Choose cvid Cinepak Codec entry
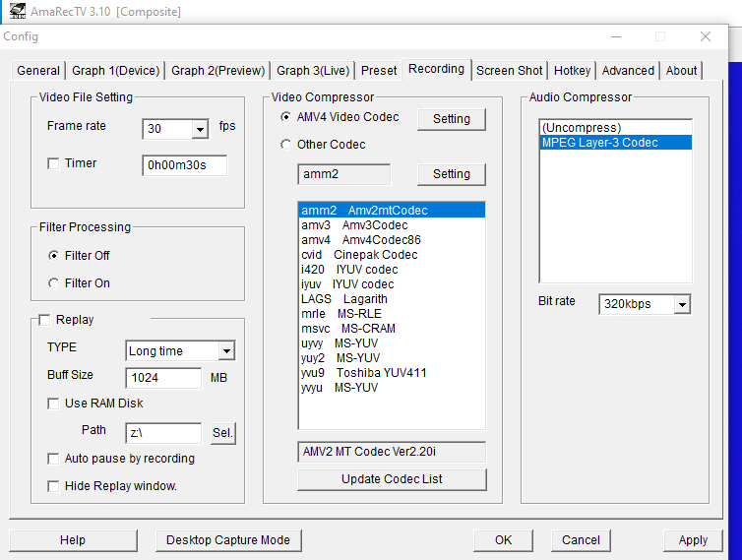Viewport: 742px width, 560px height. [x=392, y=255]
